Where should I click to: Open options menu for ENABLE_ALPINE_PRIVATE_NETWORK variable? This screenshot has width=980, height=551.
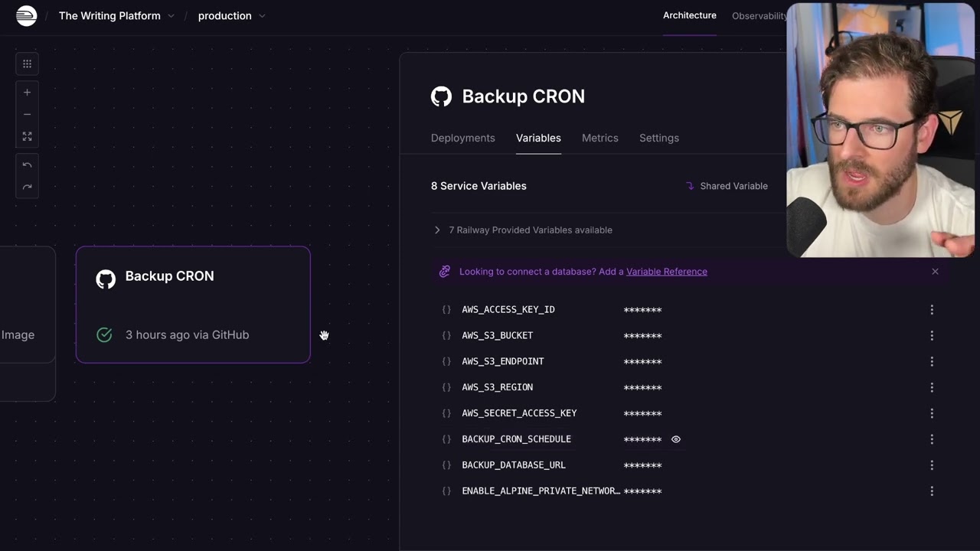(932, 491)
